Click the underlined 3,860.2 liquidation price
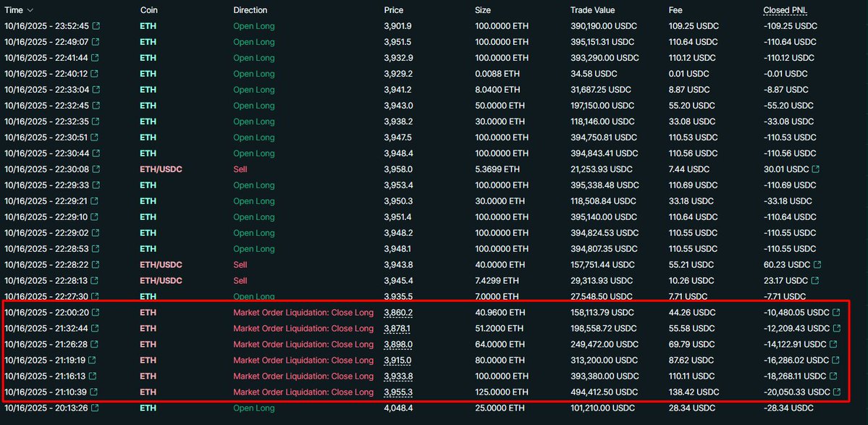Image resolution: width=868 pixels, height=425 pixels. 398,313
